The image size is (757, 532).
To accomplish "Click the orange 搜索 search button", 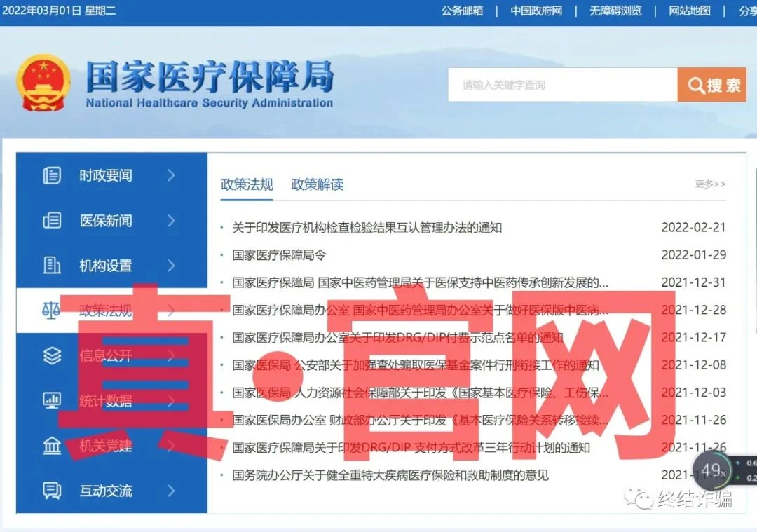I will click(x=712, y=85).
